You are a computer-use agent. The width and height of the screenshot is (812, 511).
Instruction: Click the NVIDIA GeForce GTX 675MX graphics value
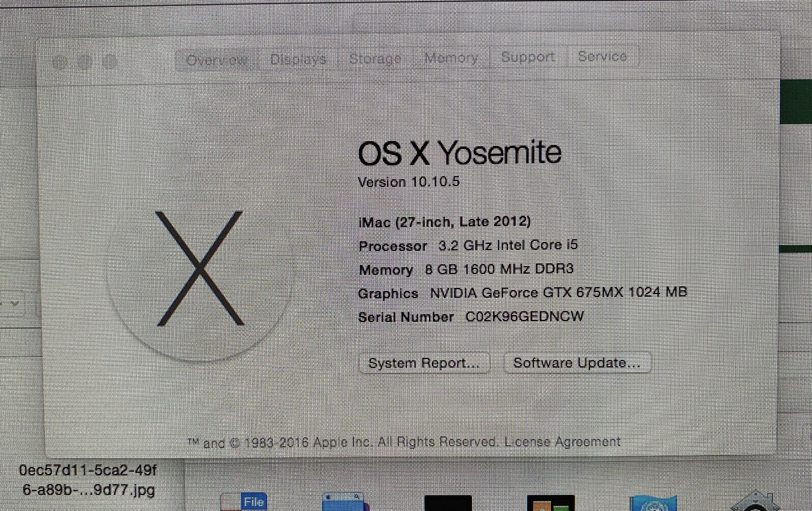(x=559, y=292)
